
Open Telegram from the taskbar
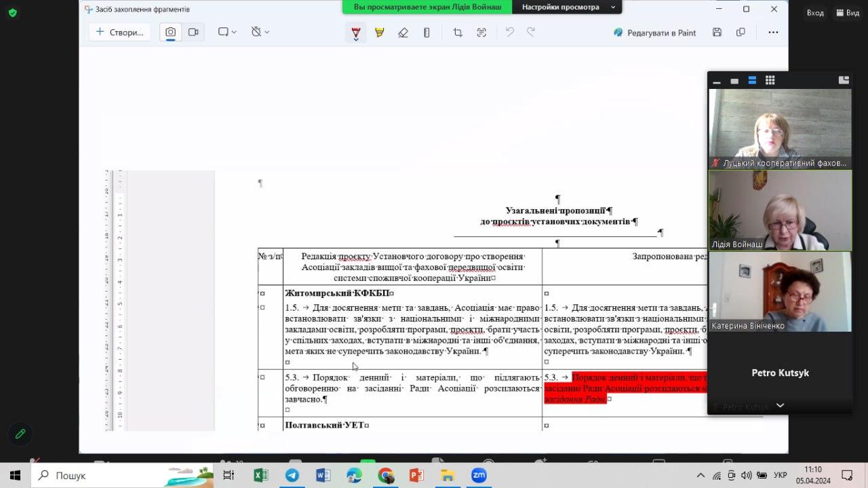(292, 475)
